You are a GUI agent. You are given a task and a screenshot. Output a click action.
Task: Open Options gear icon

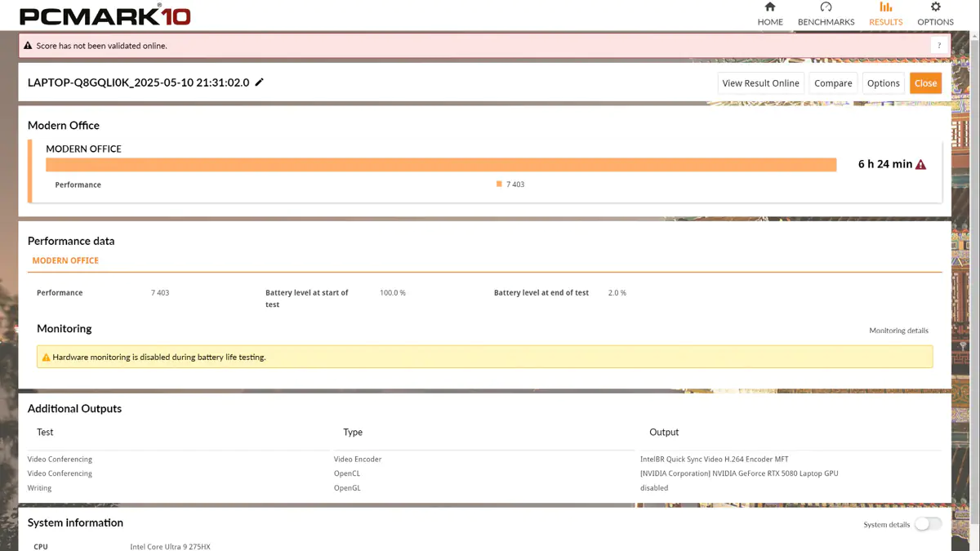pyautogui.click(x=935, y=7)
